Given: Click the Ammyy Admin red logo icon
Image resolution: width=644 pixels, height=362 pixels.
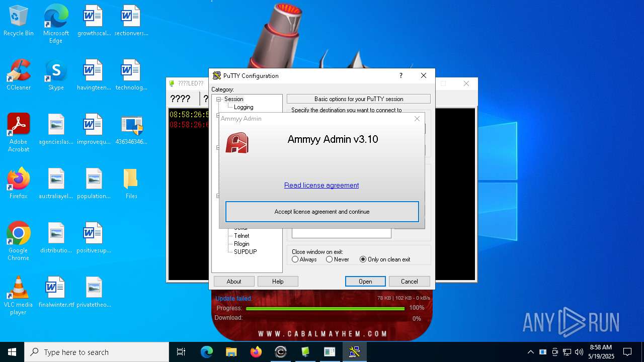Looking at the screenshot, I should (x=237, y=142).
